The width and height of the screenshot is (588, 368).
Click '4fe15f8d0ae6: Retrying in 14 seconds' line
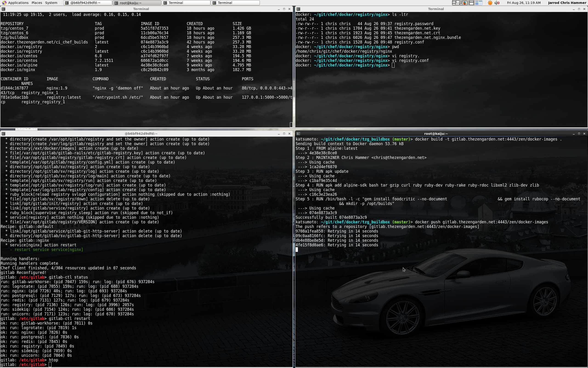pyautogui.click(x=337, y=245)
